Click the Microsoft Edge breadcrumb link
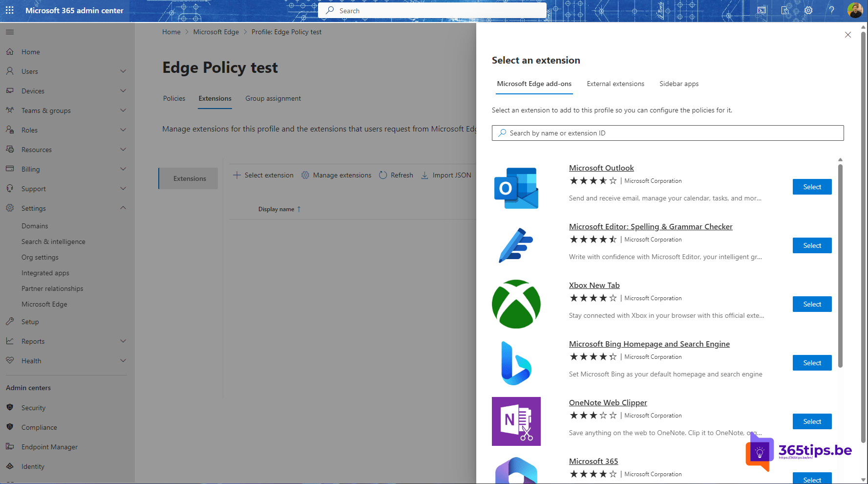This screenshot has width=868, height=484. point(216,32)
